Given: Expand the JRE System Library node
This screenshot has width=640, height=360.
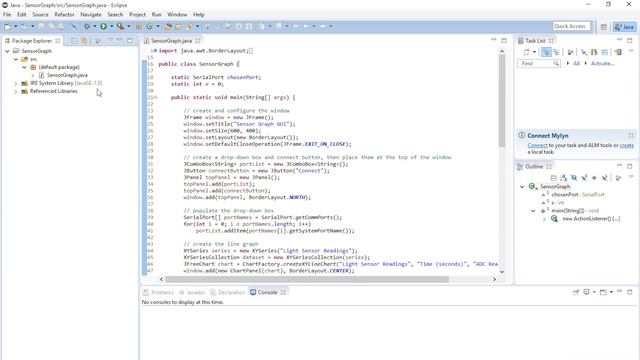Looking at the screenshot, I should tap(16, 83).
